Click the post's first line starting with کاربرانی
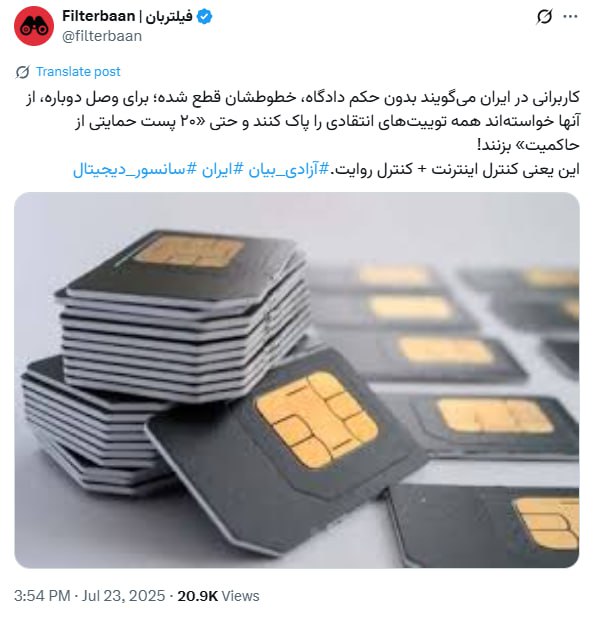Screen dimensions: 595x617 [303, 98]
